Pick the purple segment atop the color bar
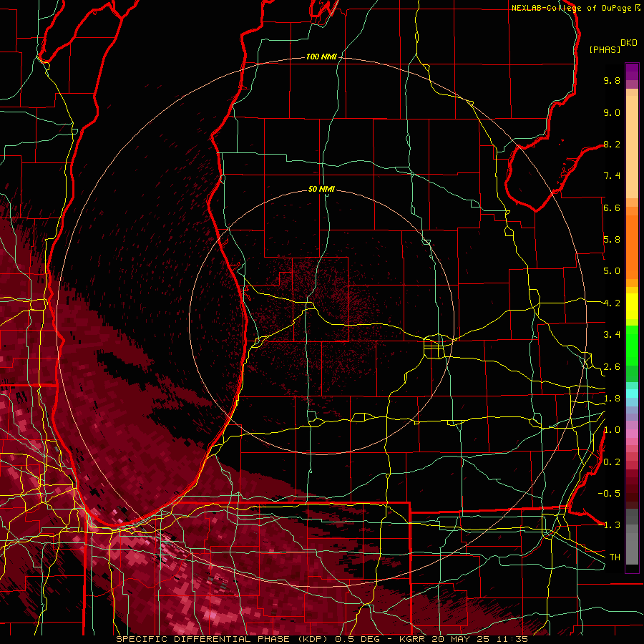The image size is (644, 644). (x=632, y=72)
